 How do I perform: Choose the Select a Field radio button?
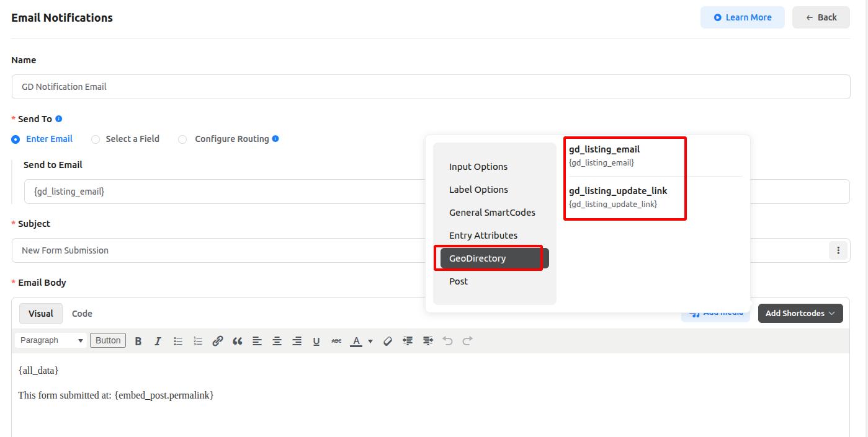(96, 139)
